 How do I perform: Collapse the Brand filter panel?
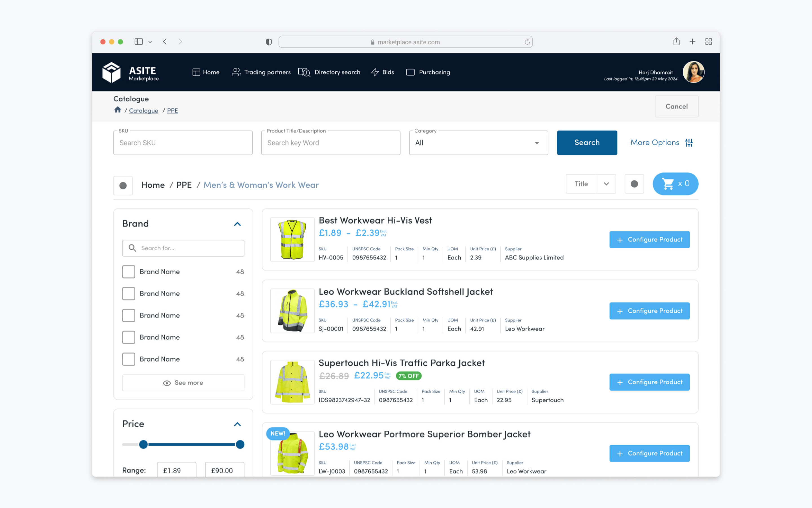coord(237,224)
